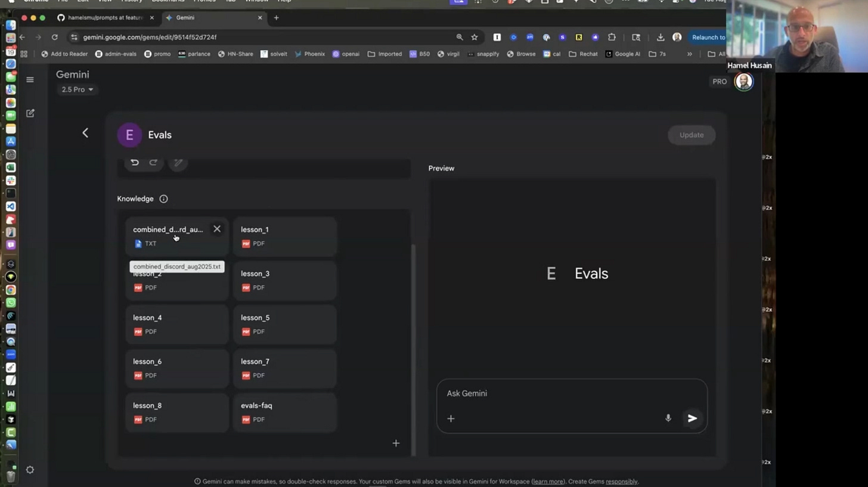Screen dimensions: 868x487
Task: Open the evals-faq PDF card
Action: click(285, 412)
